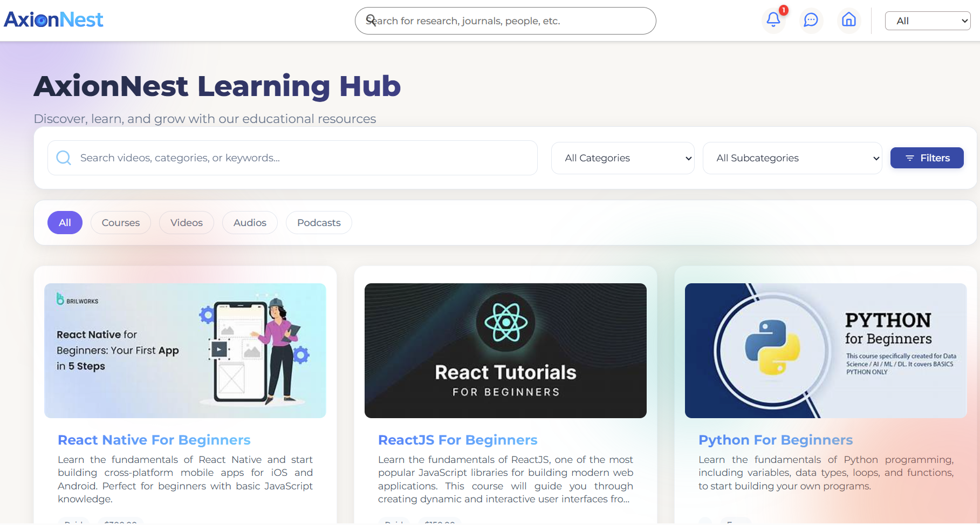This screenshot has width=980, height=525.
Task: Click the React Tutorials course thumbnail
Action: coord(505,351)
